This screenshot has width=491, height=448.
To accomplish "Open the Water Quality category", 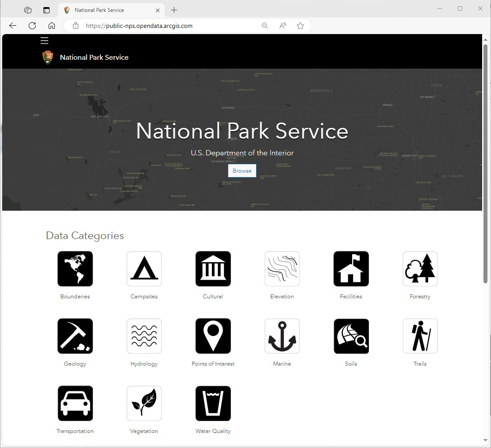I will click(213, 403).
